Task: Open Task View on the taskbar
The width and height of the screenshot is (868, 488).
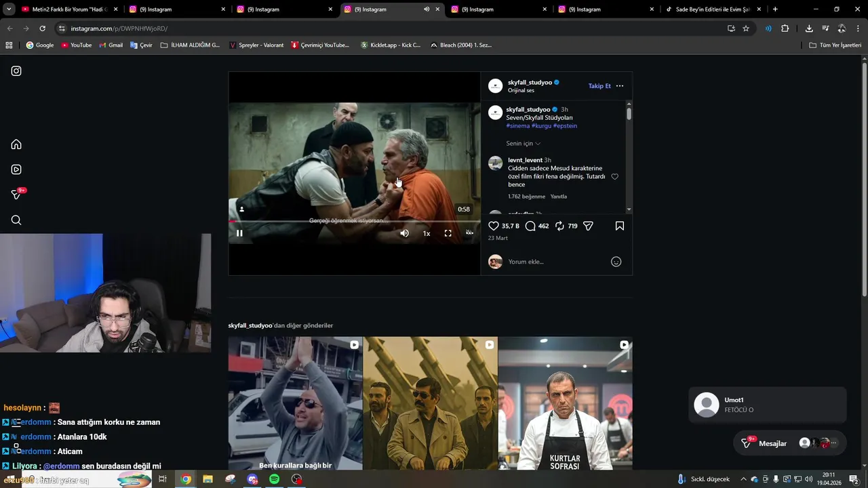Action: pyautogui.click(x=163, y=479)
